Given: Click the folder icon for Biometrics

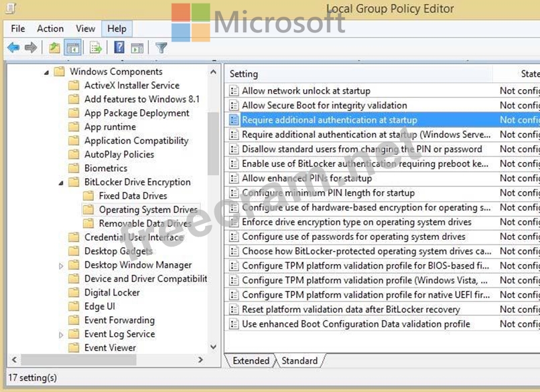Looking at the screenshot, I should tap(74, 168).
